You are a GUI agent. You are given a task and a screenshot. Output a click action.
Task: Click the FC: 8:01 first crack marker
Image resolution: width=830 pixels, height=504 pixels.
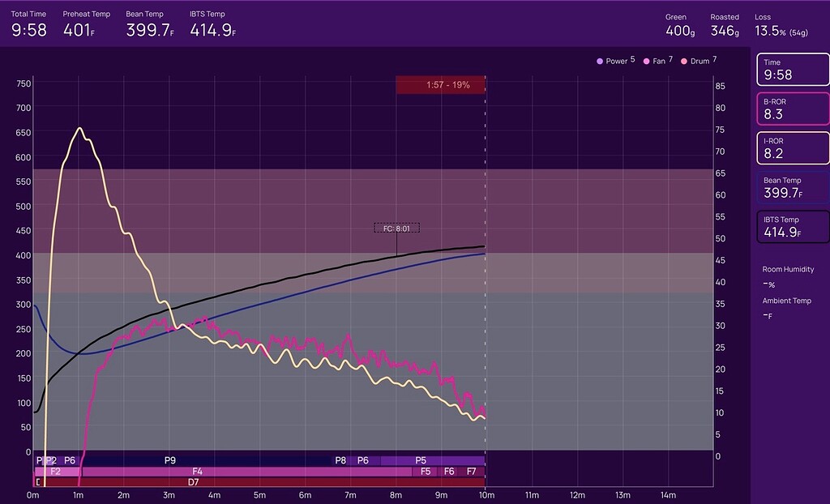[x=396, y=229]
